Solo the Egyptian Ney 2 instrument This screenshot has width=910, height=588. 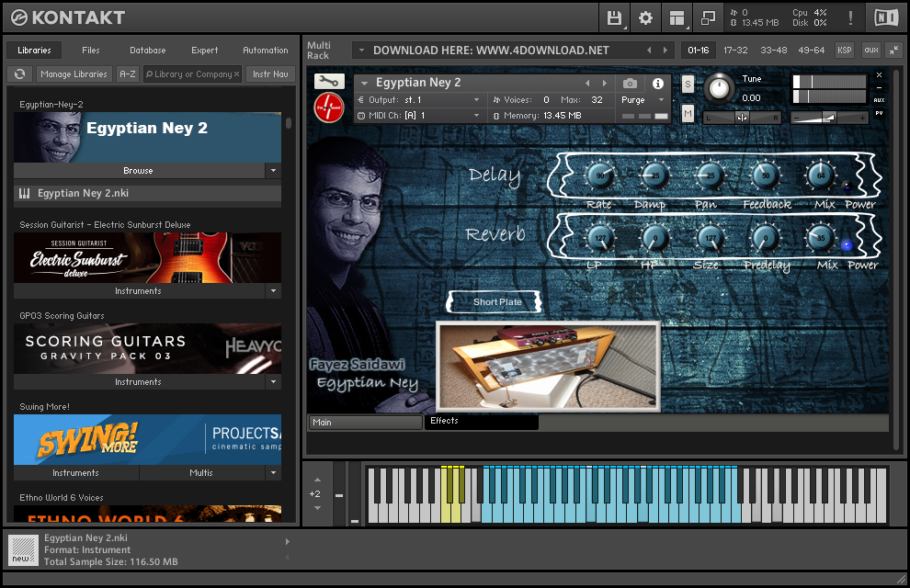pyautogui.click(x=688, y=85)
